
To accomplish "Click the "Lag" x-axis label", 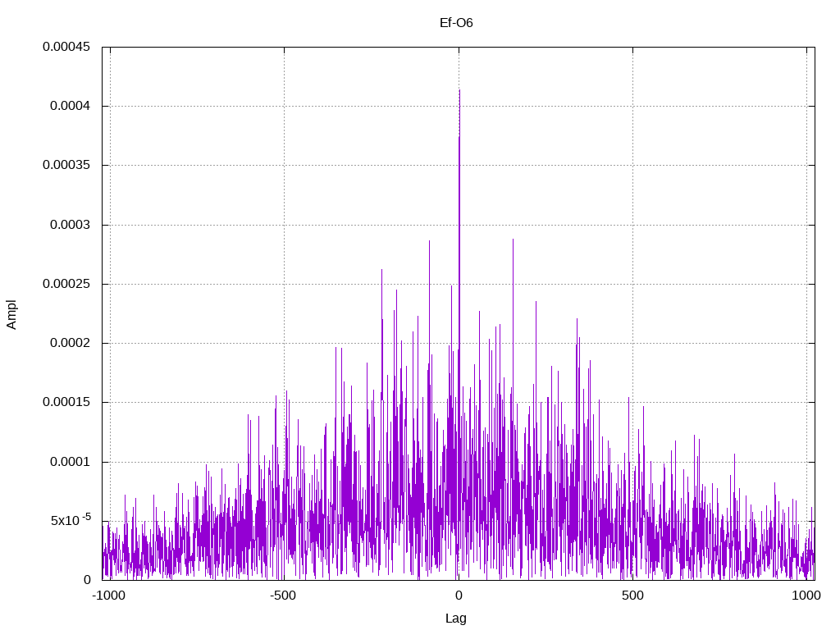I will point(456,619).
